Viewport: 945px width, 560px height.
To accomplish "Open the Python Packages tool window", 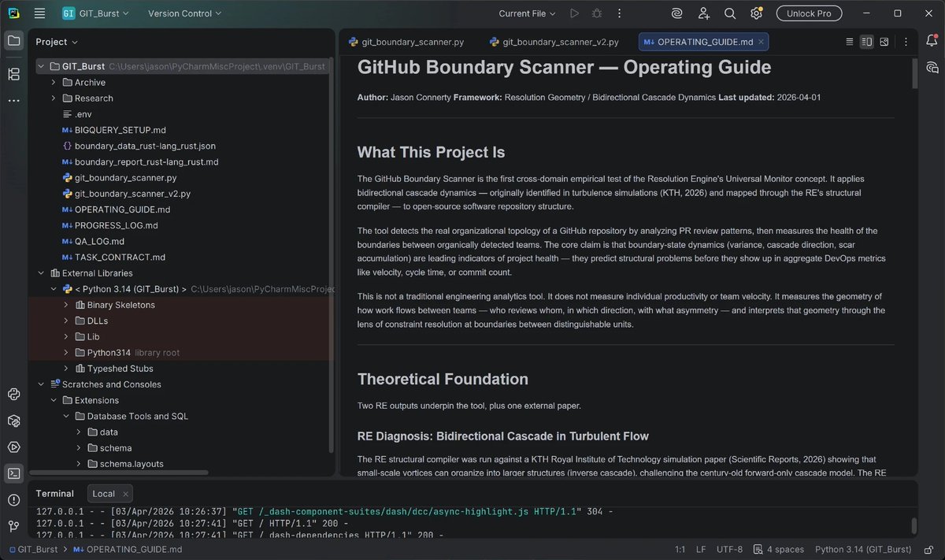I will (13, 421).
